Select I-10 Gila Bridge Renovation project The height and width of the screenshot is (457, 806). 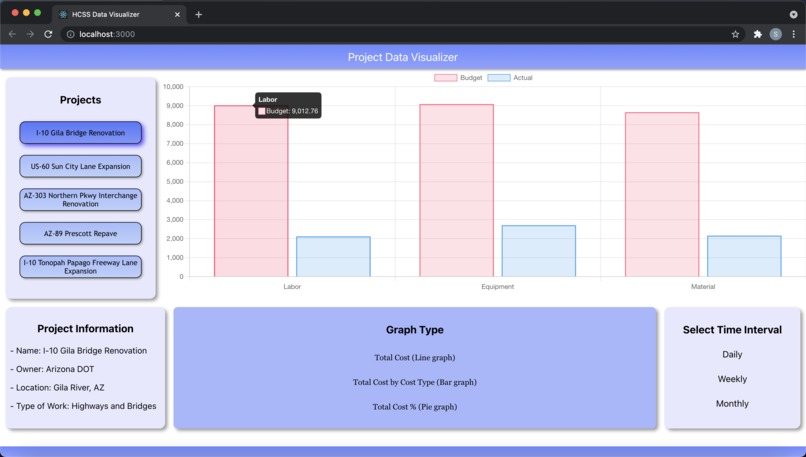80,133
